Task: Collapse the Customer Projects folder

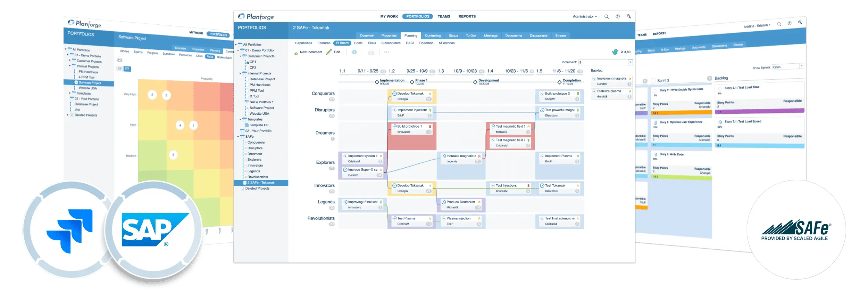Action: [x=240, y=56]
